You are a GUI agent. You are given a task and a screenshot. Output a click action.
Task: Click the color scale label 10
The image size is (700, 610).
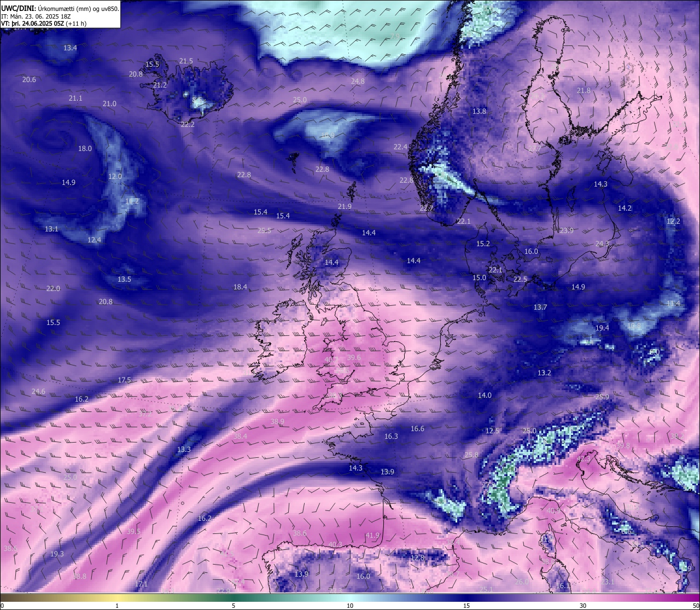tap(350, 606)
